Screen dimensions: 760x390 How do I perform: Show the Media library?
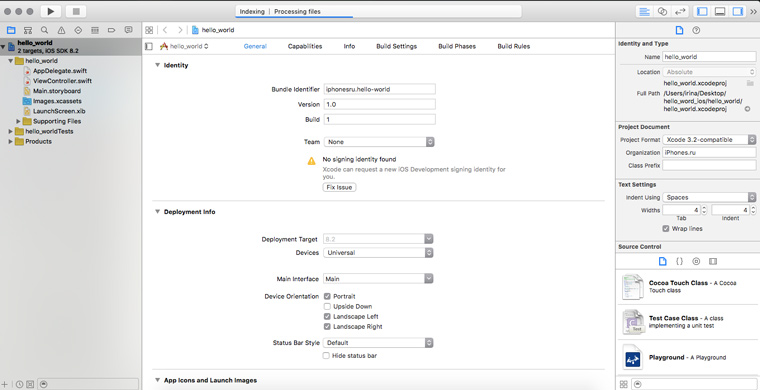[x=712, y=261]
